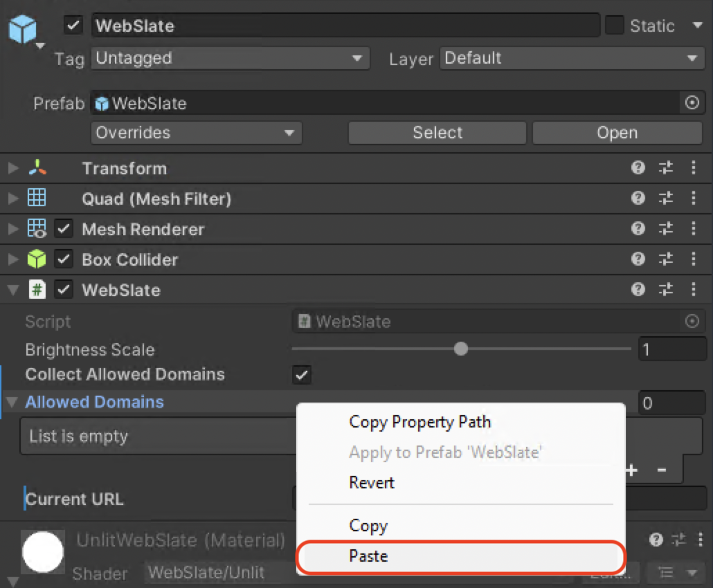
Task: Select Copy Property Path in the context menu
Action: 419,422
